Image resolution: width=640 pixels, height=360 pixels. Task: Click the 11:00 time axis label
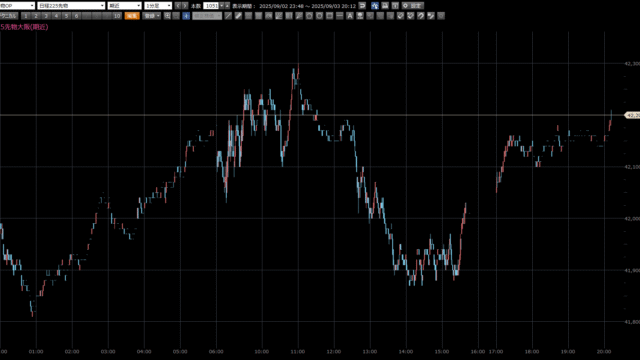298,351
